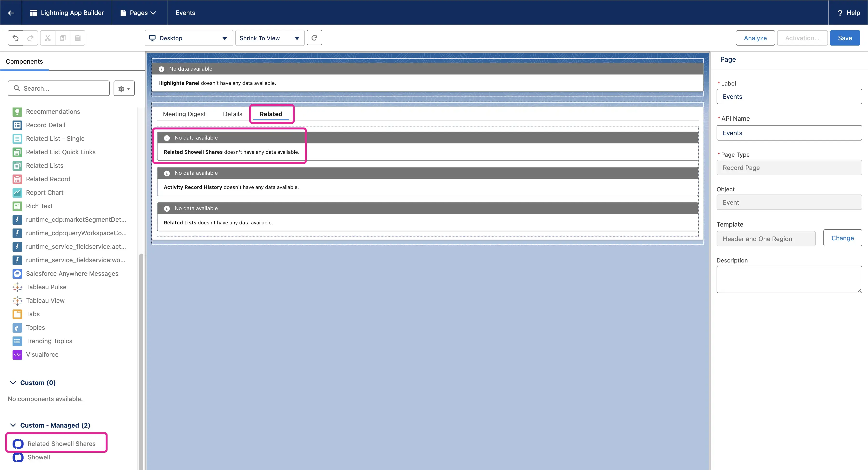Click the Cut scissors icon

pos(47,38)
